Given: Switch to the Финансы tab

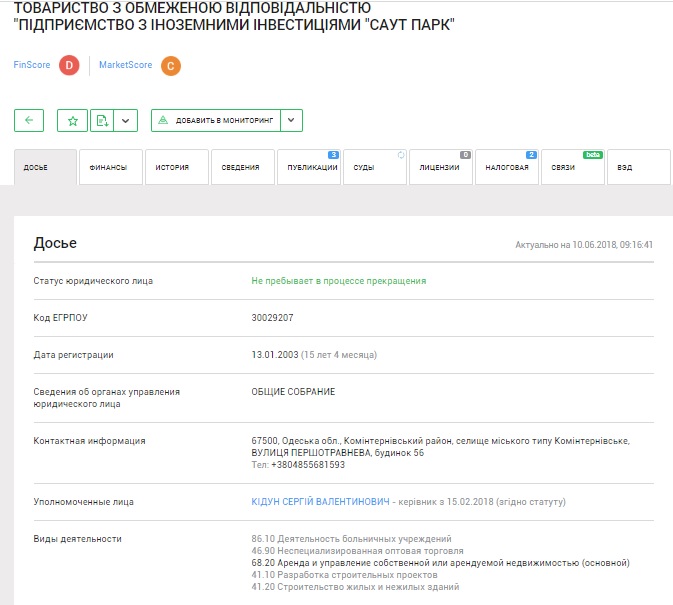Looking at the screenshot, I should point(108,168).
